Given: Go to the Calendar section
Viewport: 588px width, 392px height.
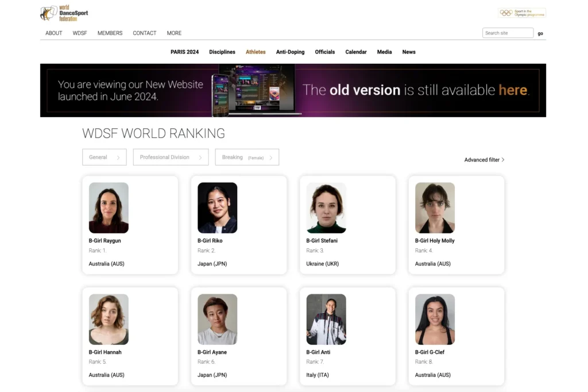Looking at the screenshot, I should (355, 52).
